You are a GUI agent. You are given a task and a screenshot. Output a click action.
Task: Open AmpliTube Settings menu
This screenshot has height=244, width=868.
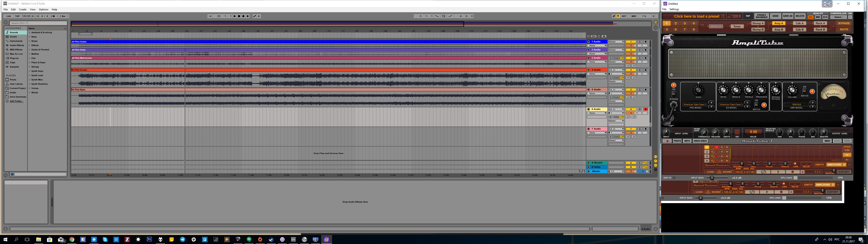pyautogui.click(x=674, y=9)
